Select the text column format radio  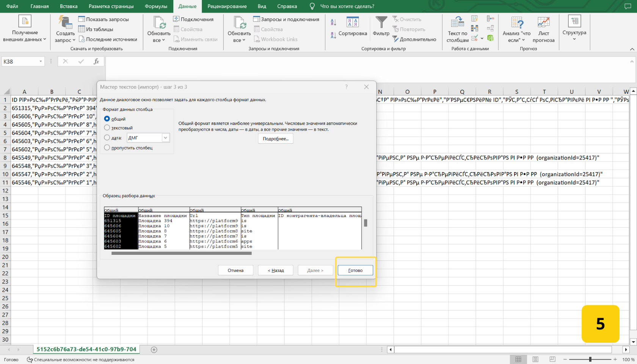(107, 128)
